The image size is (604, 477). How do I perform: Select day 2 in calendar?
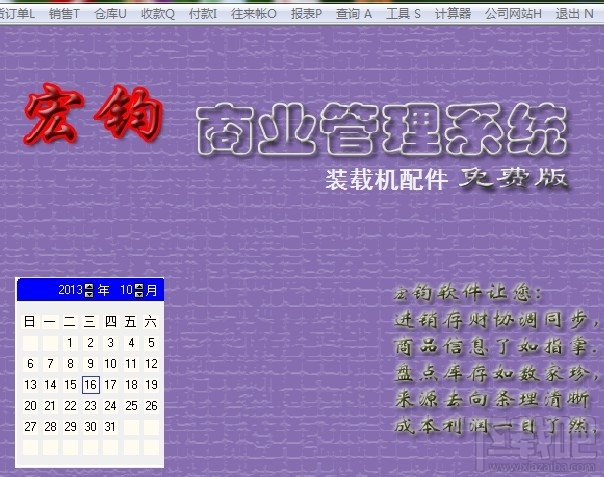[90, 343]
